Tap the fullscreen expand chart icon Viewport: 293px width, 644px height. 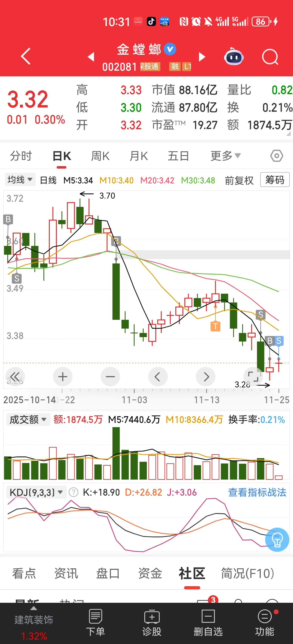coord(253,376)
